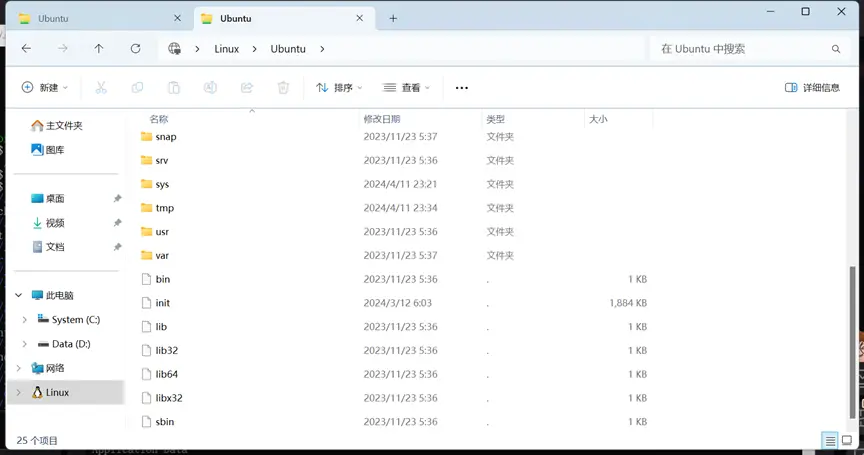Select the lib32 file entry

166,350
